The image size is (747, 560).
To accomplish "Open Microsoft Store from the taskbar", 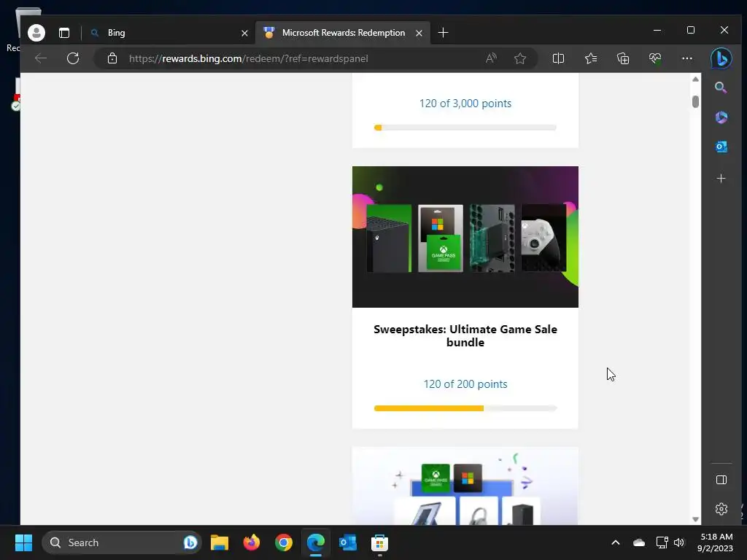I will [379, 542].
